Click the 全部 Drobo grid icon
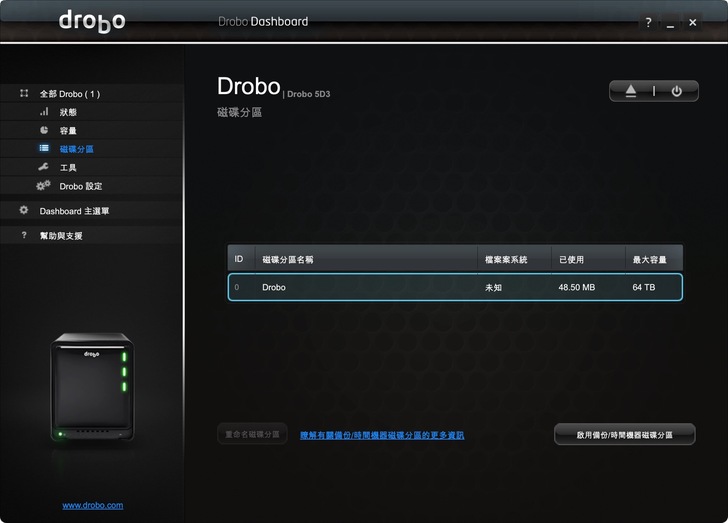Screen dimensions: 728x523 click(24, 93)
